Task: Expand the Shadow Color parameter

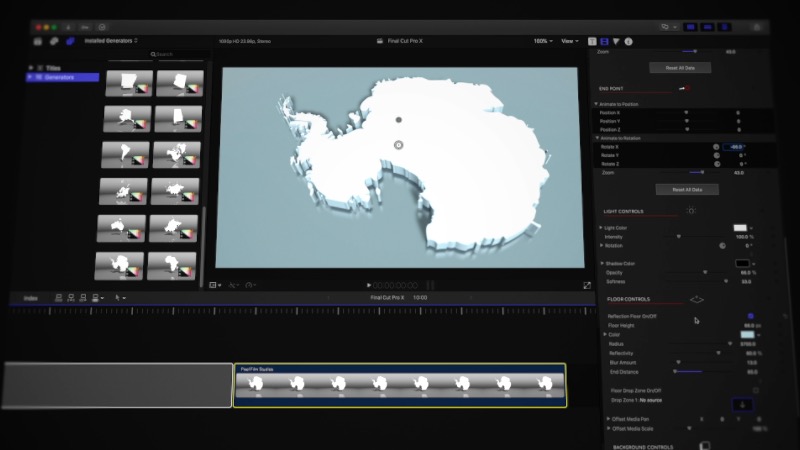Action: coord(602,263)
